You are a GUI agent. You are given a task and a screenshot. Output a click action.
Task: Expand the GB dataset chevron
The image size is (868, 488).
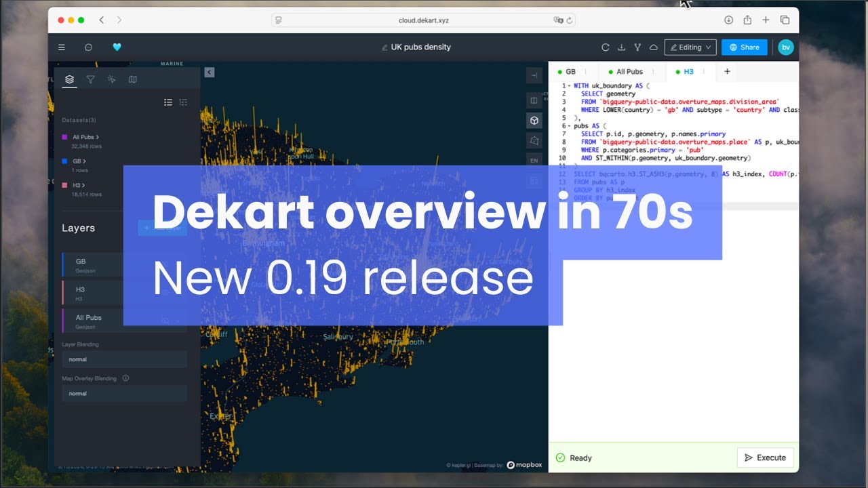pyautogui.click(x=85, y=161)
